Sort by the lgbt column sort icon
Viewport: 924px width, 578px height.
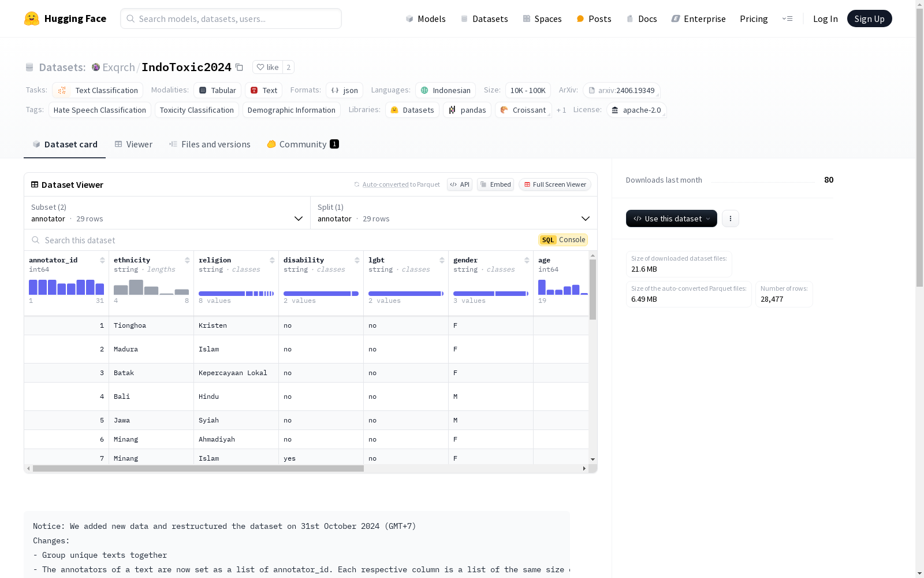coord(442,260)
